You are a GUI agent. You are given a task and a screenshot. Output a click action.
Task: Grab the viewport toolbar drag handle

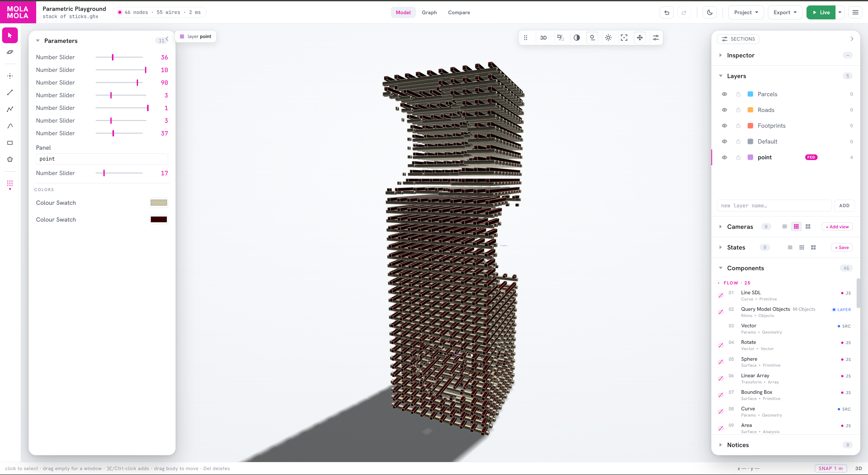click(526, 38)
